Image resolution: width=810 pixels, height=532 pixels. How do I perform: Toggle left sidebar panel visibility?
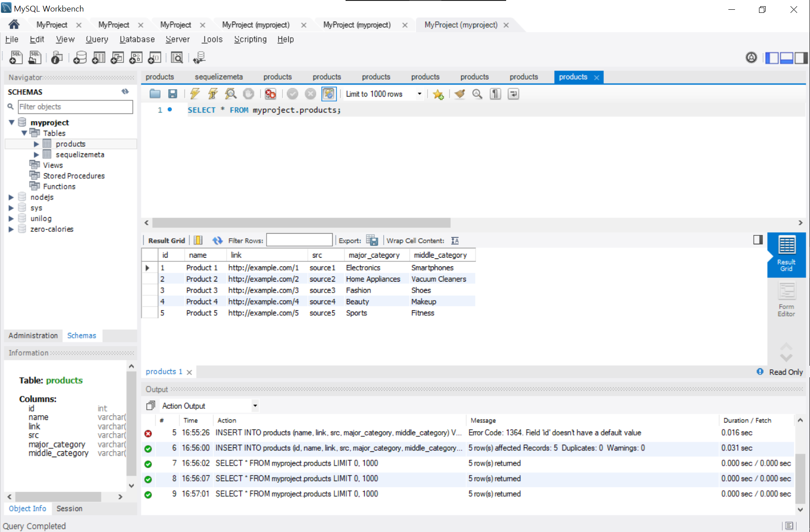(x=772, y=58)
